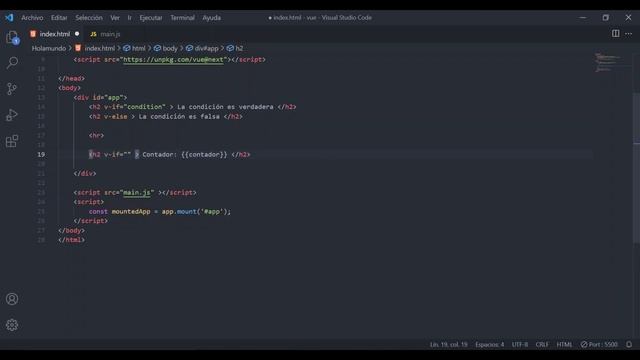Image resolution: width=640 pixels, height=360 pixels.
Task: Open the Source Control view
Action: 12,89
